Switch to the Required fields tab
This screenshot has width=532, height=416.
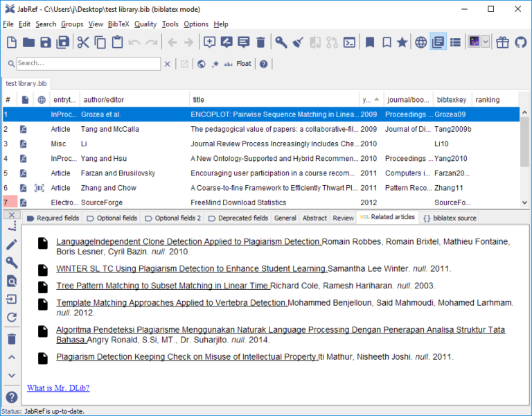53,218
